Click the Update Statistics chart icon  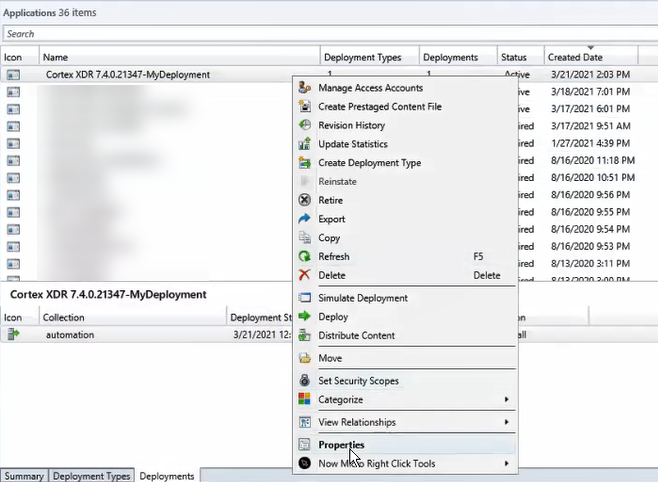(x=305, y=144)
